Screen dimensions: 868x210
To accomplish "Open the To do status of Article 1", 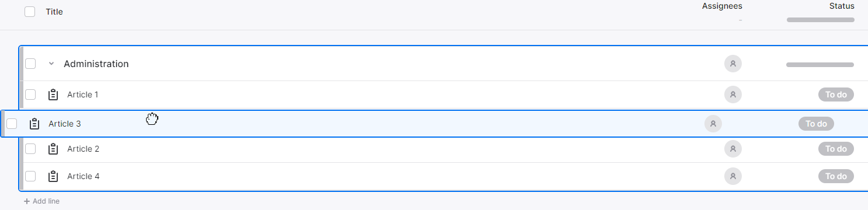I will tap(836, 94).
